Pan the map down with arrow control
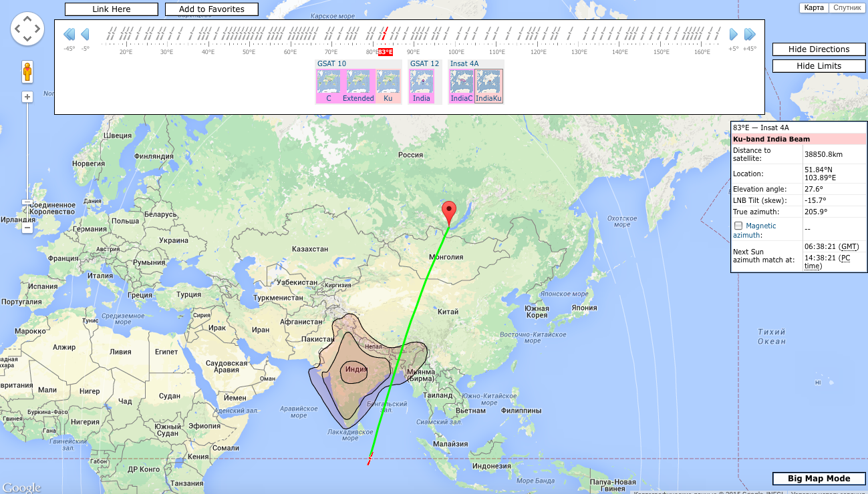This screenshot has height=494, width=868. pyautogui.click(x=27, y=39)
